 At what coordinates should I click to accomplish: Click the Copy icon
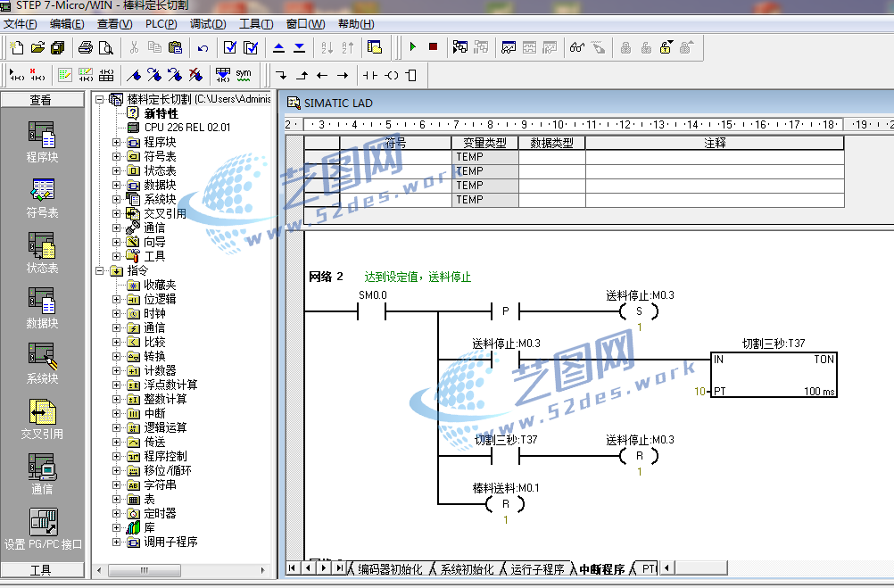[154, 47]
